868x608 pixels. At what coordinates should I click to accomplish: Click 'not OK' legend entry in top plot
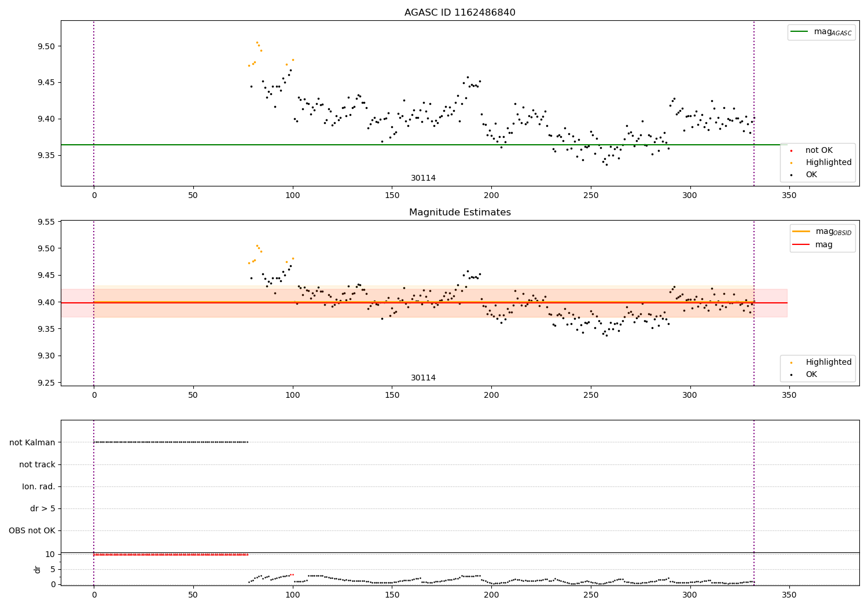tap(819, 151)
